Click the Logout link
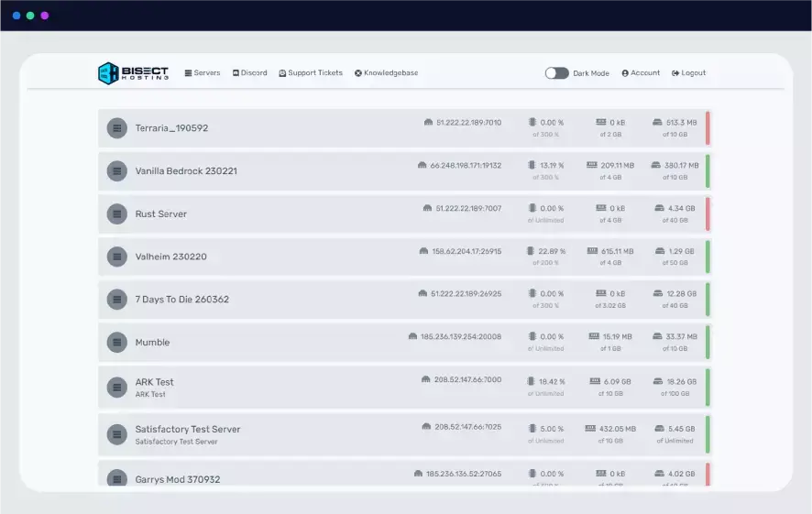The image size is (812, 514). point(688,73)
